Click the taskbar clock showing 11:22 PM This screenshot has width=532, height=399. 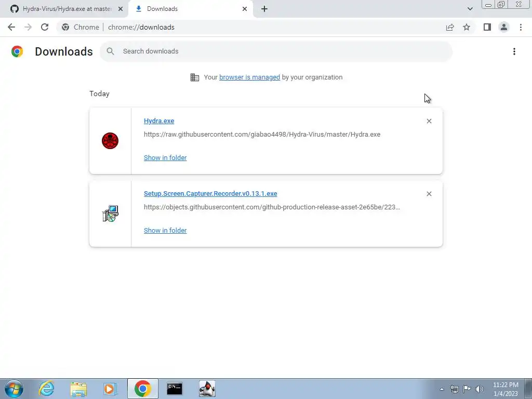(506, 389)
